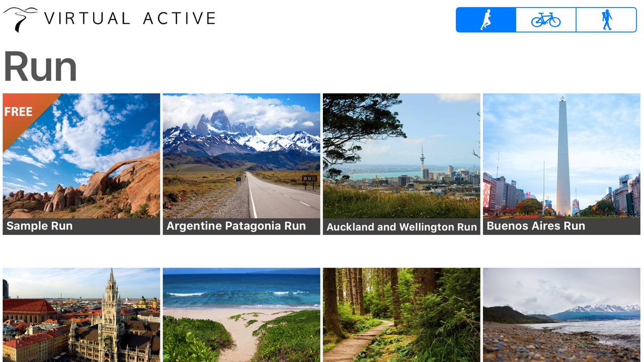644x362 pixels.
Task: Click the Virtual Active swoosh logo
Action: pos(21,20)
